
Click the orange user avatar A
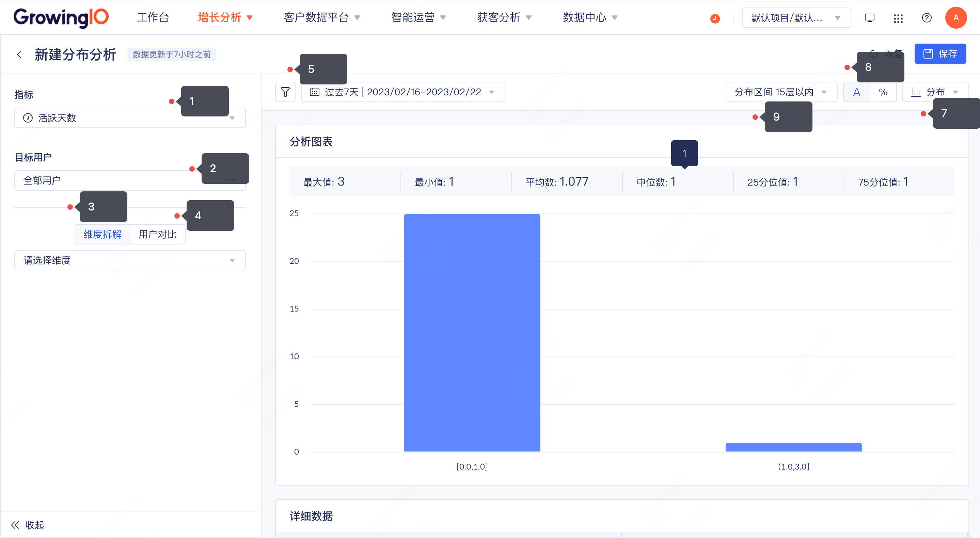point(955,17)
